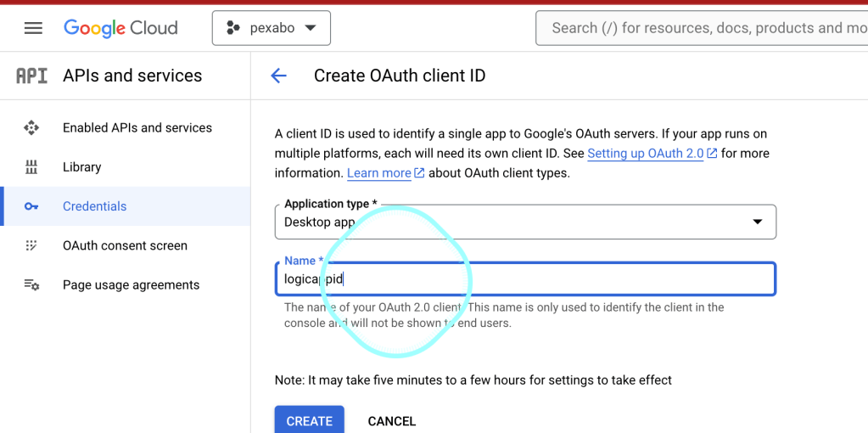Click the Credentials key icon
Image resolution: width=868 pixels, height=433 pixels.
point(31,206)
